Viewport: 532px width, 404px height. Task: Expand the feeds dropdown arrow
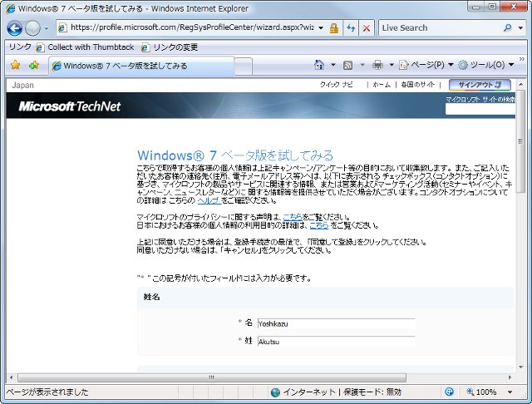[362, 65]
